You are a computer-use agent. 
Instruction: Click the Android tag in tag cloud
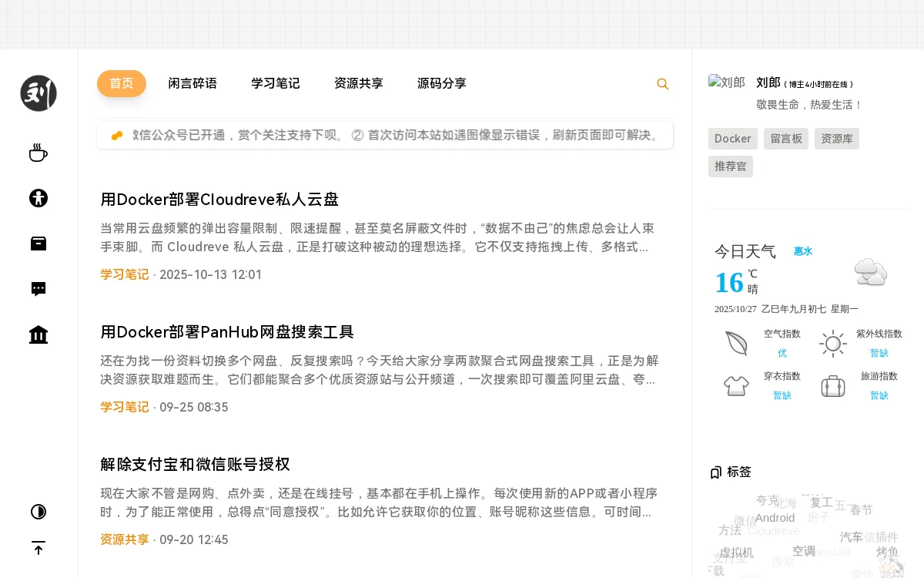tap(775, 518)
